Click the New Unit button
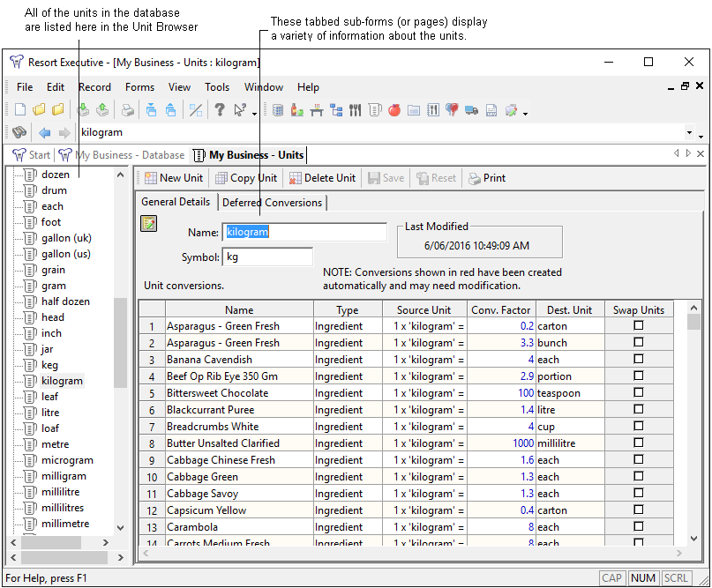 174,178
